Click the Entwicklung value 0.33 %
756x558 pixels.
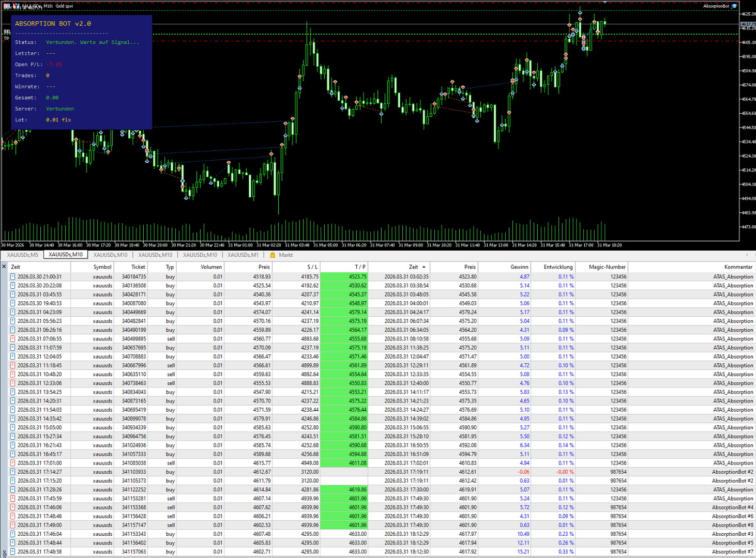[x=566, y=552]
